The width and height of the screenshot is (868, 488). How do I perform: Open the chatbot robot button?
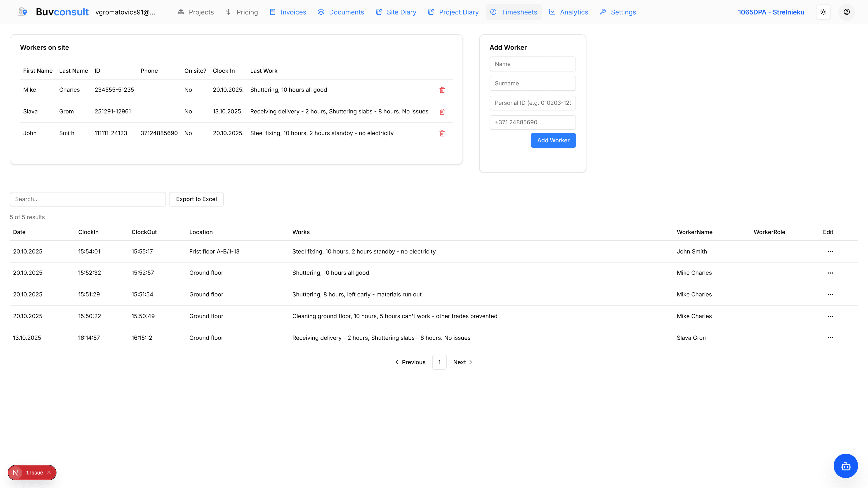pyautogui.click(x=846, y=466)
